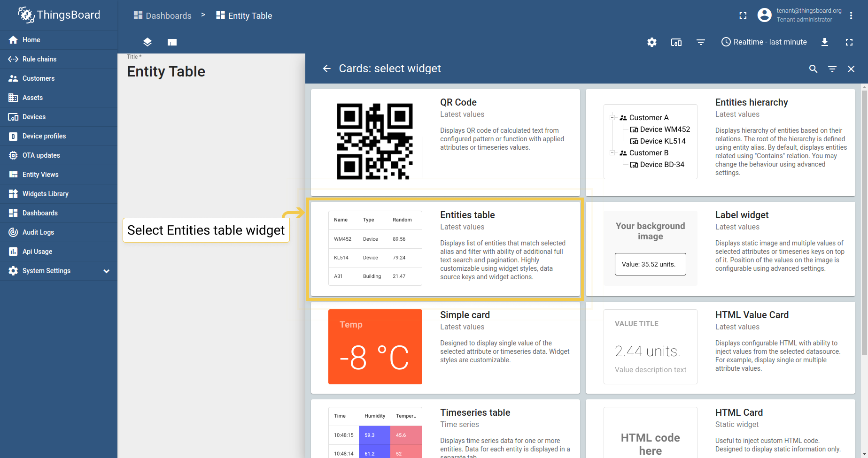Open entity aliases icon
868x458 pixels.
point(676,42)
